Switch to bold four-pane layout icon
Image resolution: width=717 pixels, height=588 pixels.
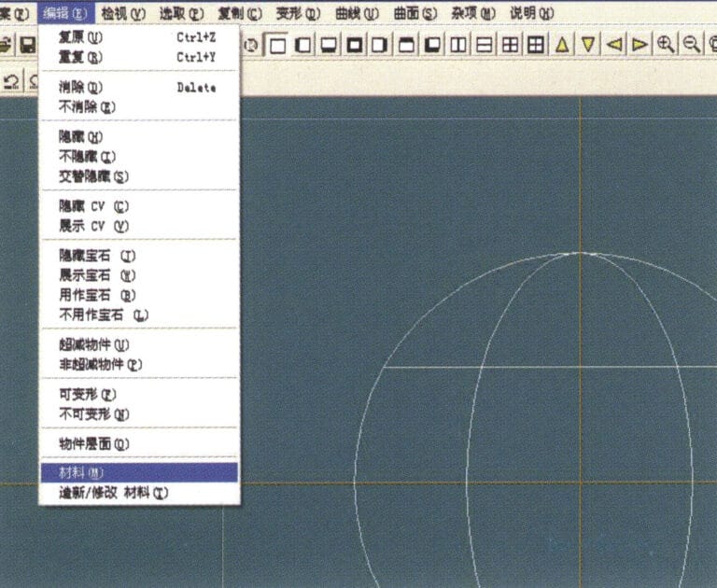point(536,45)
